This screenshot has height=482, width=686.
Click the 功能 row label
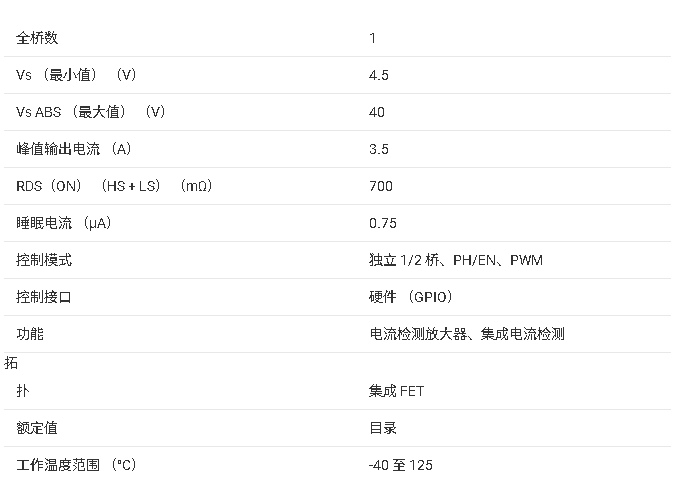(30, 334)
